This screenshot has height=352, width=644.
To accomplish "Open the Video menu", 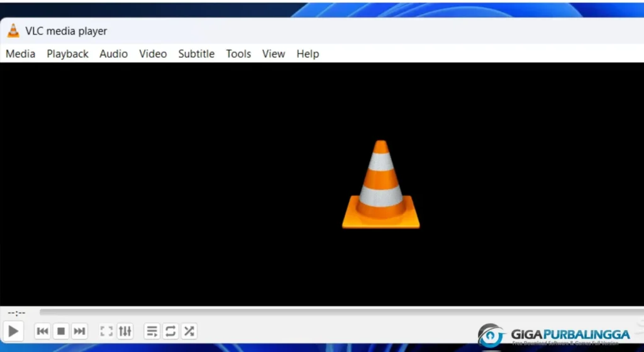I will [x=153, y=54].
